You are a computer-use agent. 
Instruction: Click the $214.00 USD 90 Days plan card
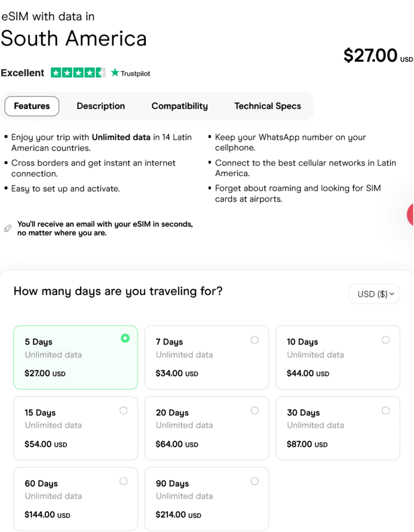pyautogui.click(x=207, y=499)
